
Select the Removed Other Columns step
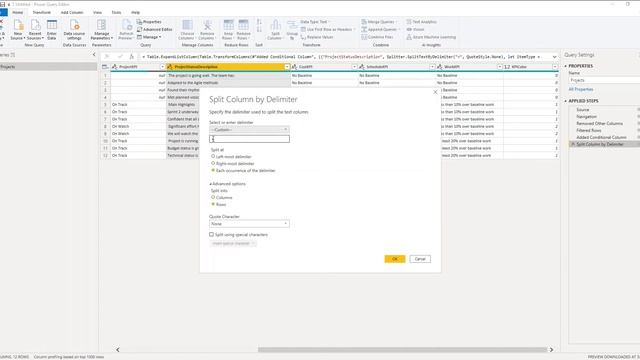click(x=600, y=123)
